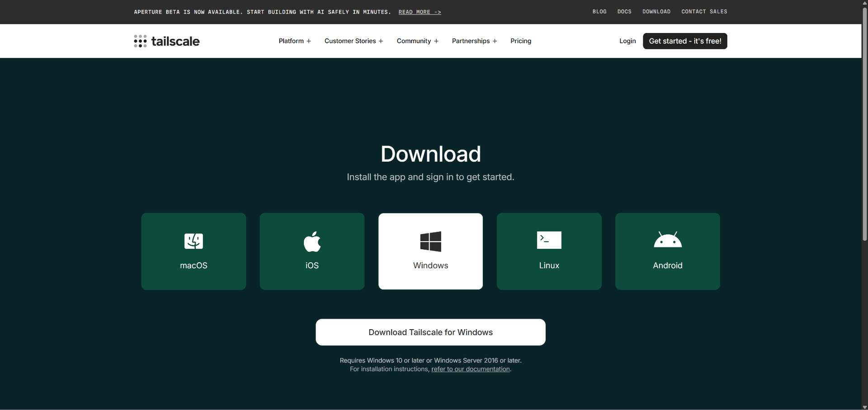
Task: Expand the Community plus icon
Action: [436, 41]
